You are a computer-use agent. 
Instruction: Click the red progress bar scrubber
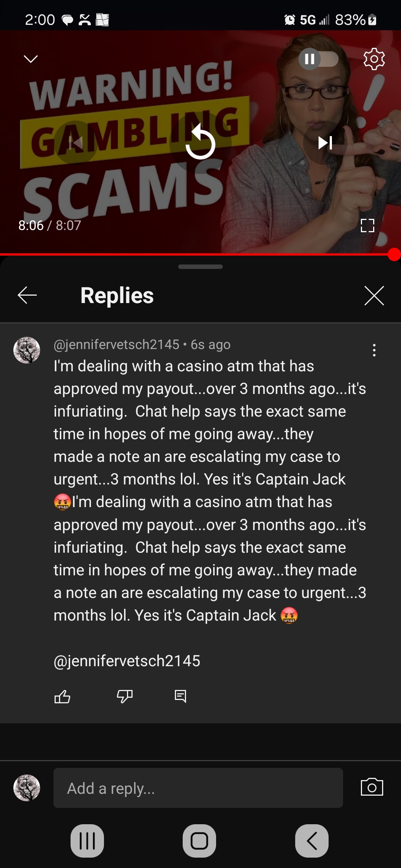pos(394,255)
